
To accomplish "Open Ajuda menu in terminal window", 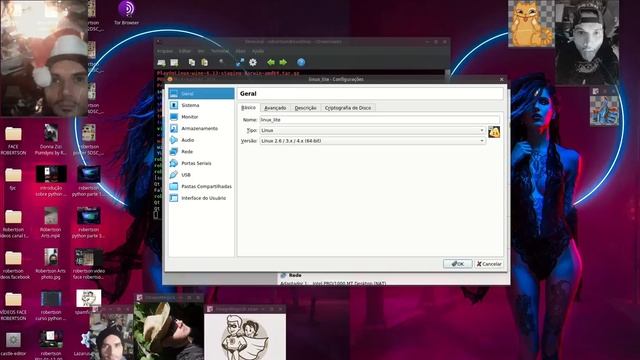I will pyautogui.click(x=258, y=51).
